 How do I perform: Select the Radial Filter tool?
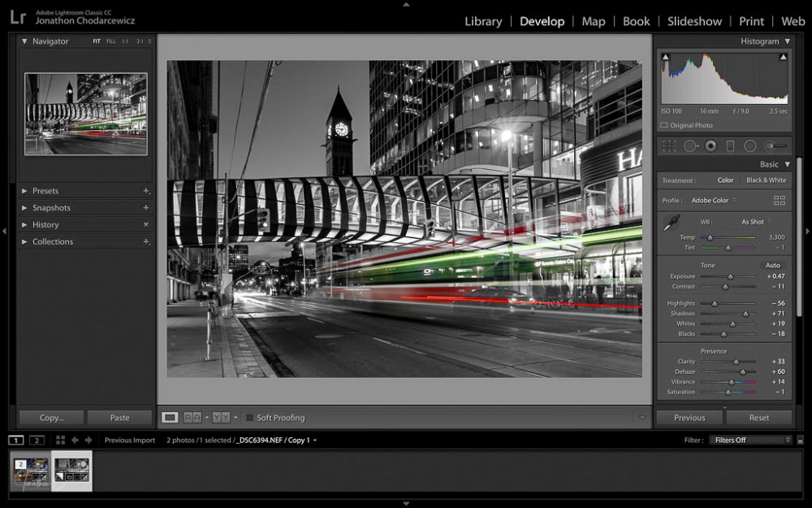pyautogui.click(x=750, y=146)
